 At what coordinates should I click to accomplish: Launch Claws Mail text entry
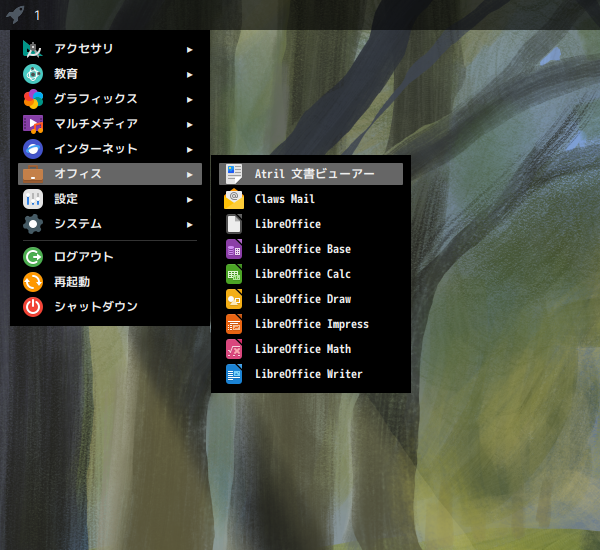point(285,199)
